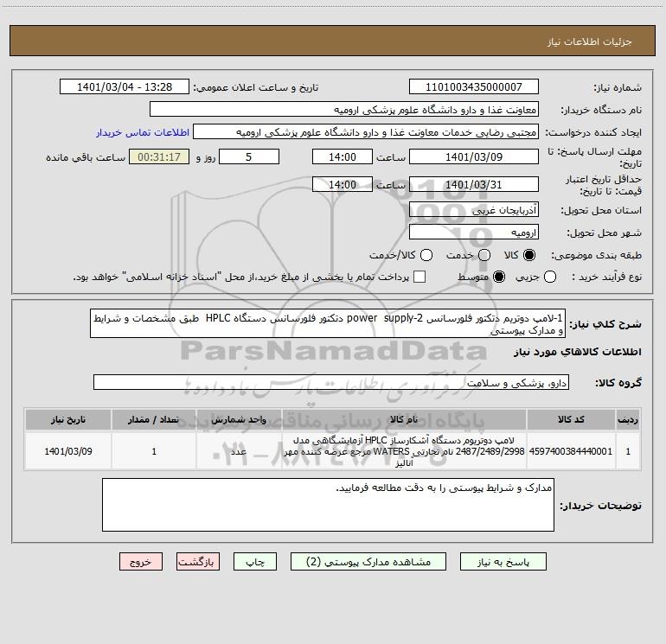
Task: Select the خدمت radio button
Action: [x=484, y=255]
